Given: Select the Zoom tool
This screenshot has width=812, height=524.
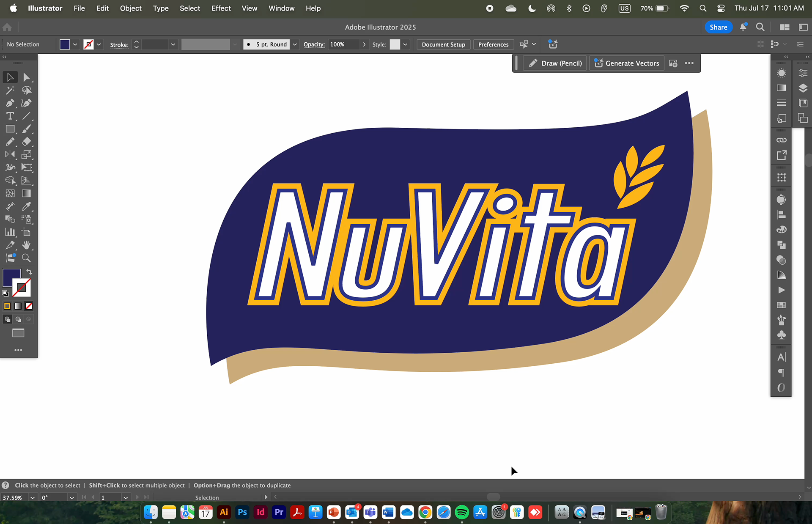Looking at the screenshot, I should tap(26, 258).
